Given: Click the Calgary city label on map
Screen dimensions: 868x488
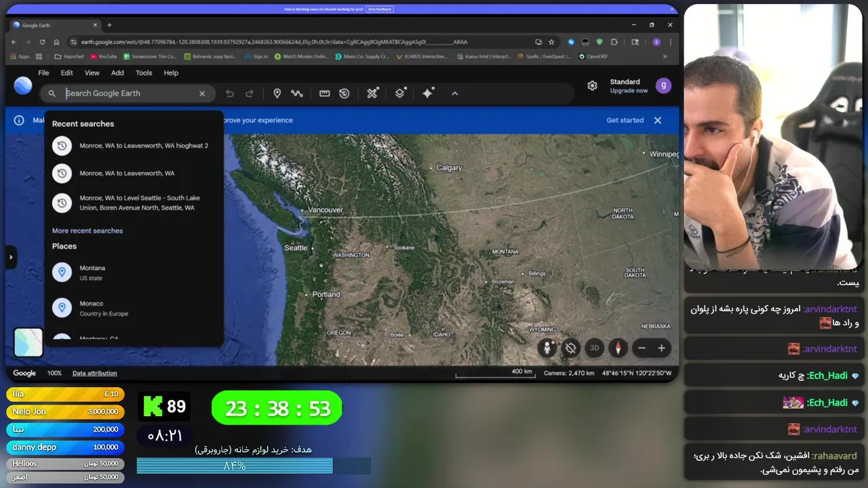Looking at the screenshot, I should [449, 168].
